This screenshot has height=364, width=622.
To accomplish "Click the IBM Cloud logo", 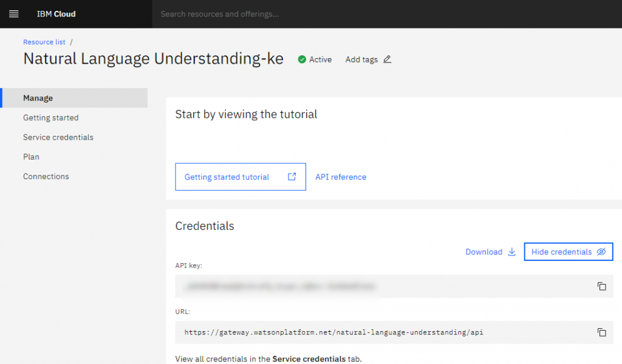I will [56, 15].
